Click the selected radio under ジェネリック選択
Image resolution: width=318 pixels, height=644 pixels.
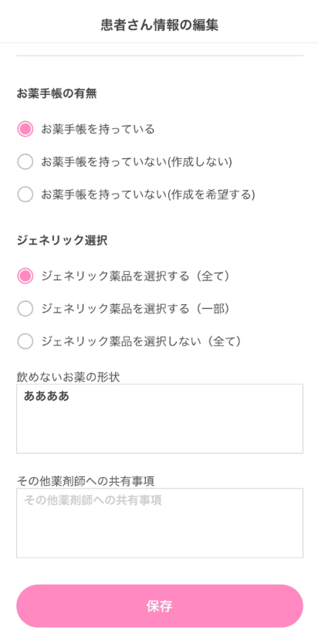(25, 276)
